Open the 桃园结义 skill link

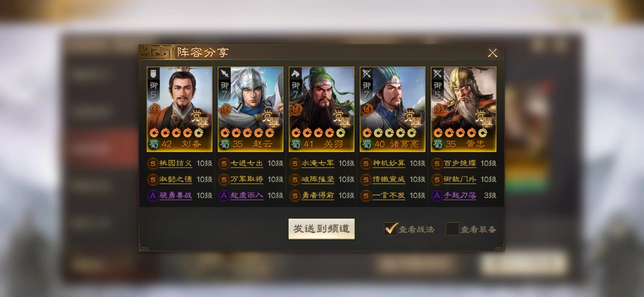(176, 163)
